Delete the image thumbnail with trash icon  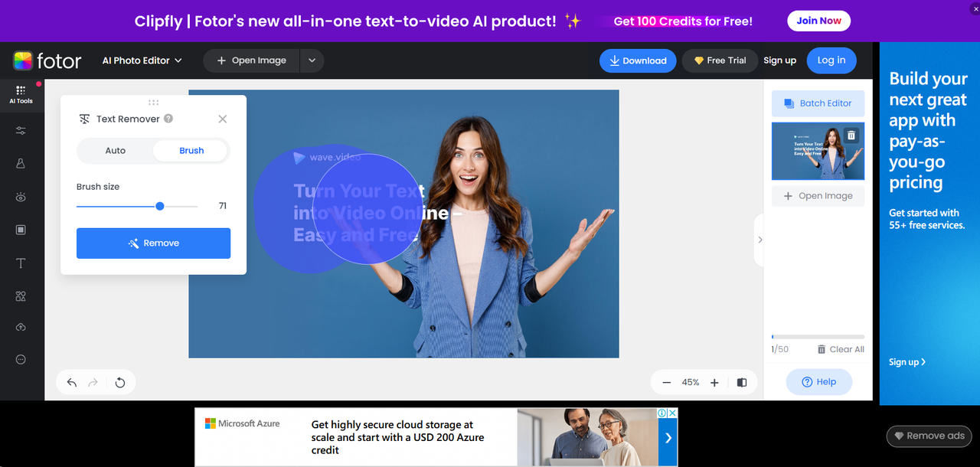[851, 136]
